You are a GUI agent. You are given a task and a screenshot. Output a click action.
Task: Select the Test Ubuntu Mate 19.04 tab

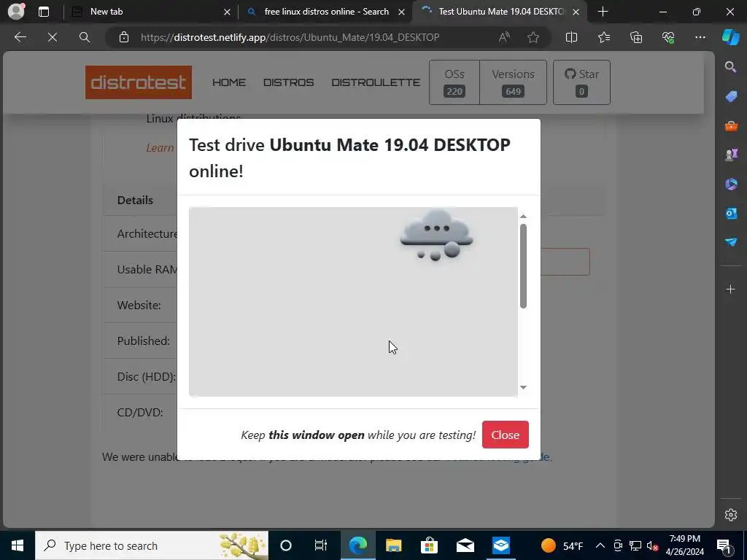[x=500, y=12]
